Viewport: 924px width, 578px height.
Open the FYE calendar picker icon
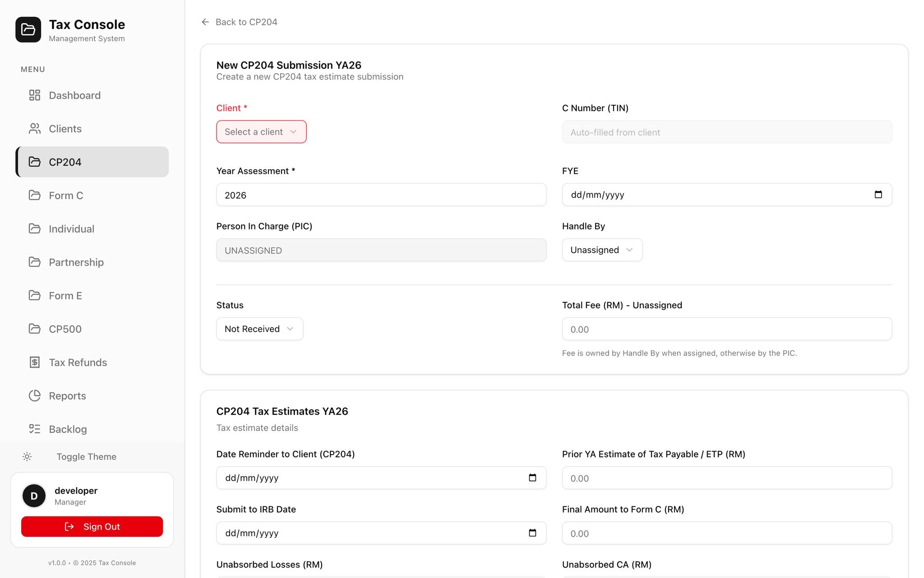pos(878,195)
